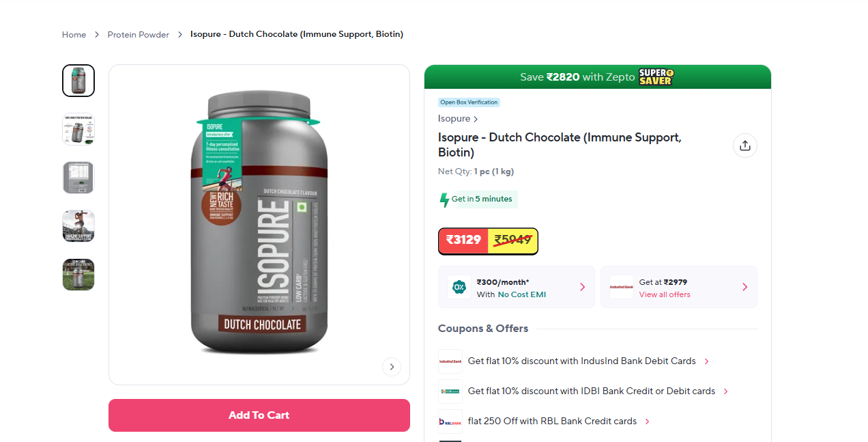Click the IndusInd Bank logo in debit card offer
The image size is (868, 442).
coord(450,361)
